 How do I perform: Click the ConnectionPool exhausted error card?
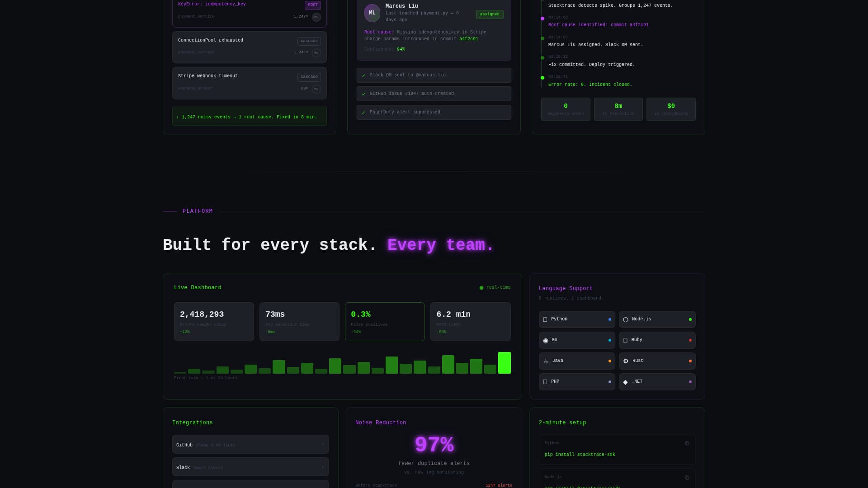(250, 47)
